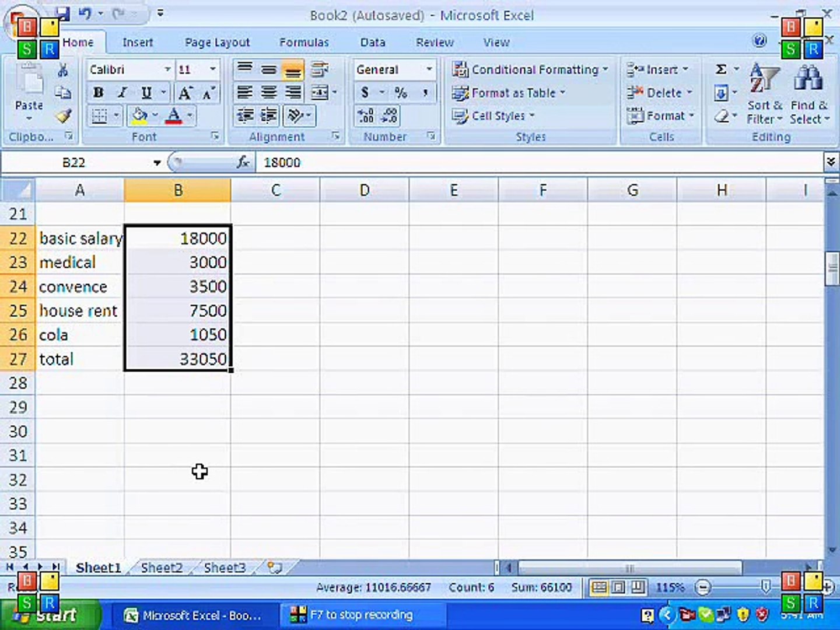The height and width of the screenshot is (630, 840).
Task: Click the Save icon in quick access toolbar
Action: click(62, 14)
